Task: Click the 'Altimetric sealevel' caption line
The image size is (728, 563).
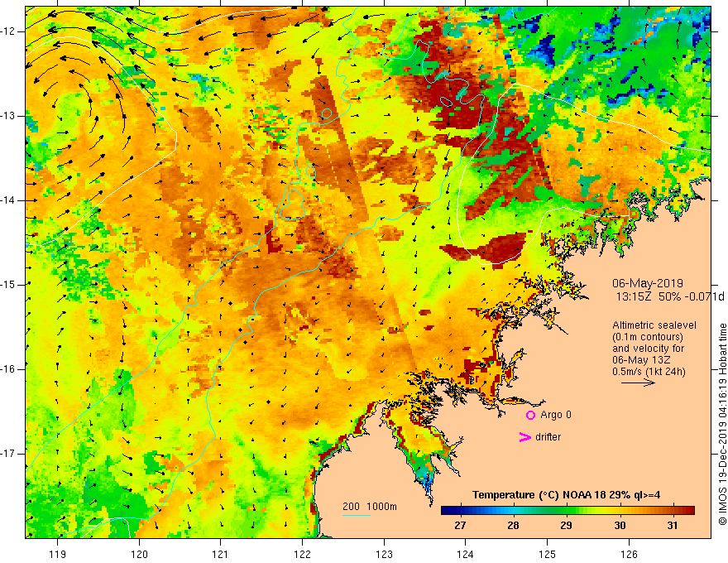Action: pos(654,325)
